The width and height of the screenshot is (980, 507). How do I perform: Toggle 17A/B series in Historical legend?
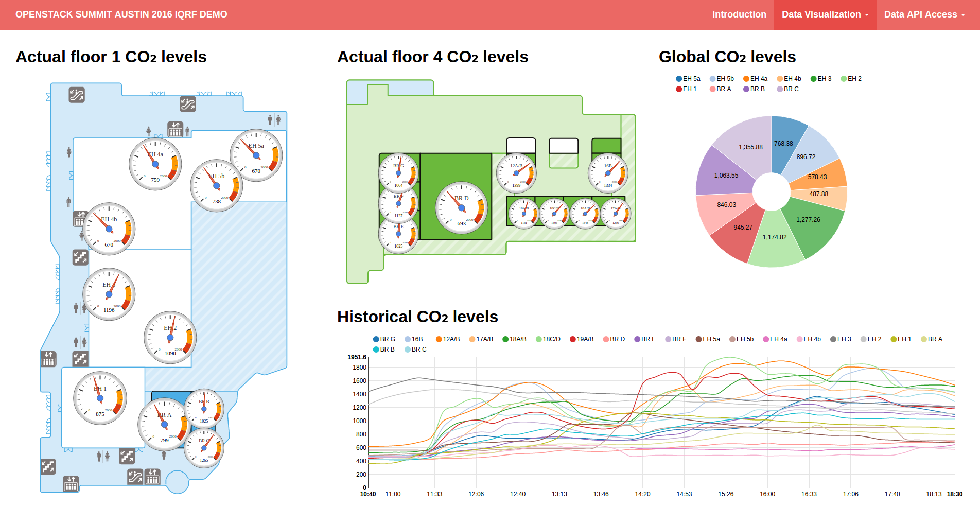(481, 339)
